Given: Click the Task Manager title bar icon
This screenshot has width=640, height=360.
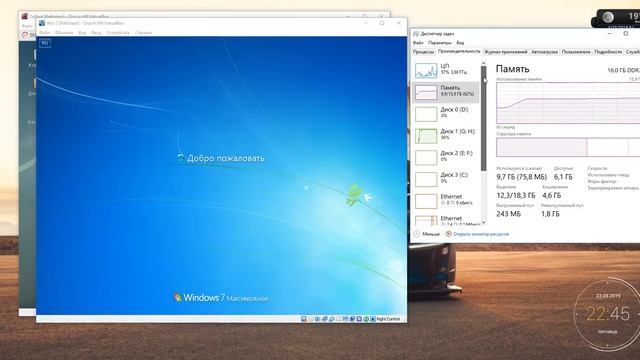Looking at the screenshot, I should tap(416, 34).
